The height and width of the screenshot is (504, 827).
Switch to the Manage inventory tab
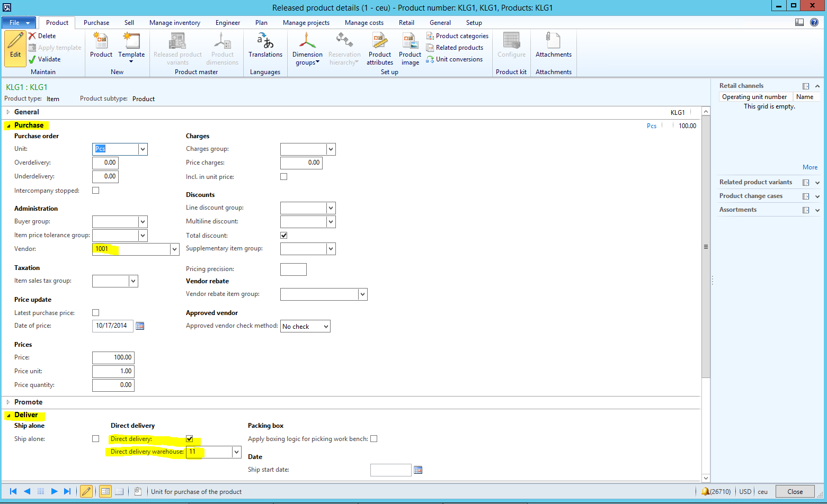[174, 23]
